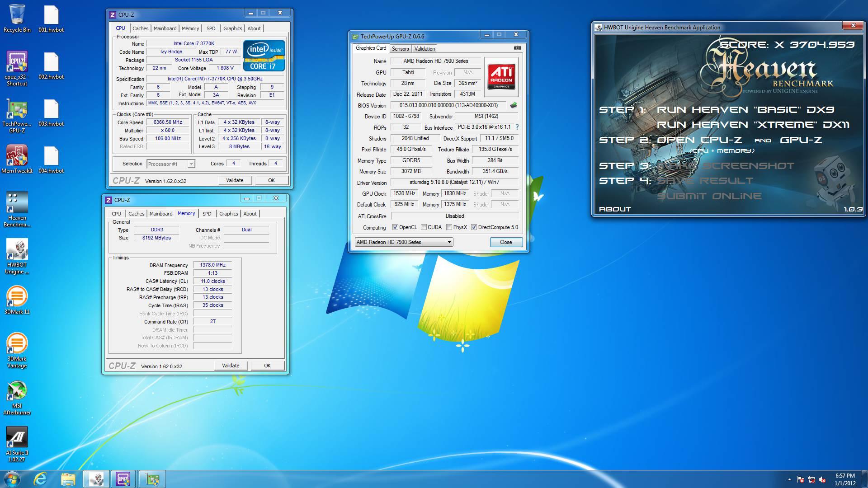Click the Close button in GPU-Z

tap(506, 242)
